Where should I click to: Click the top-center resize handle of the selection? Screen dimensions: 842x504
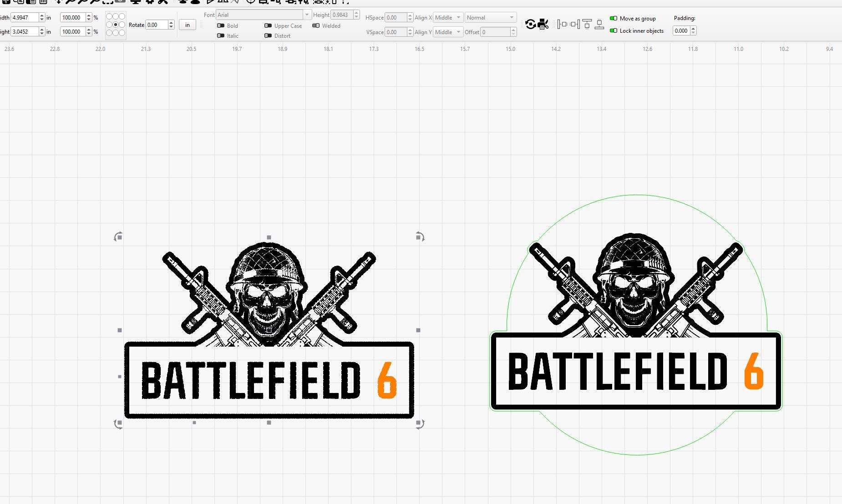point(269,237)
